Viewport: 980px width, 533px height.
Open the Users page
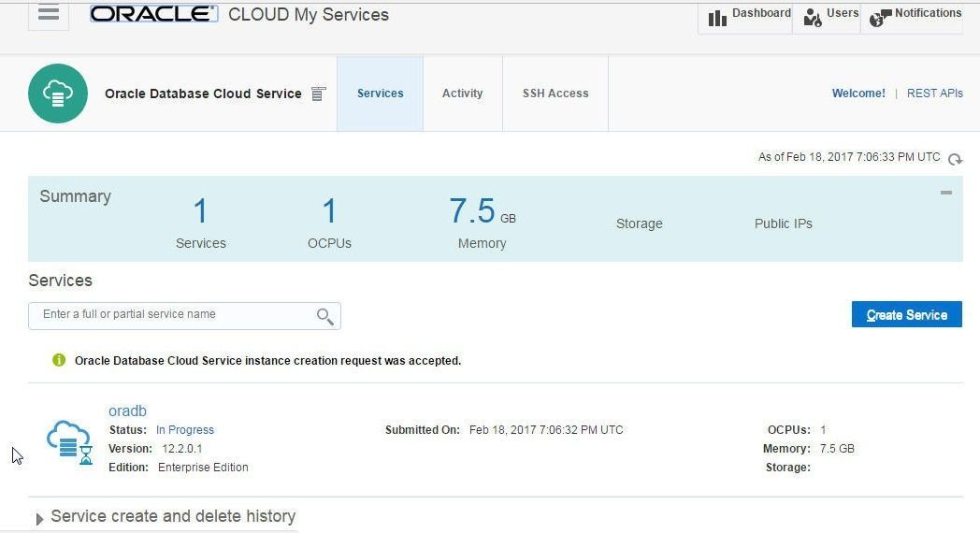[827, 16]
